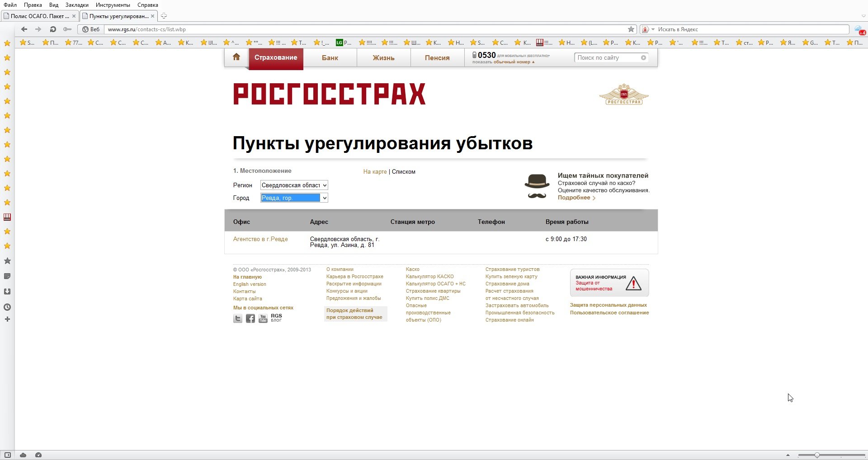
Task: Click the browser back arrow button
Action: [x=24, y=29]
